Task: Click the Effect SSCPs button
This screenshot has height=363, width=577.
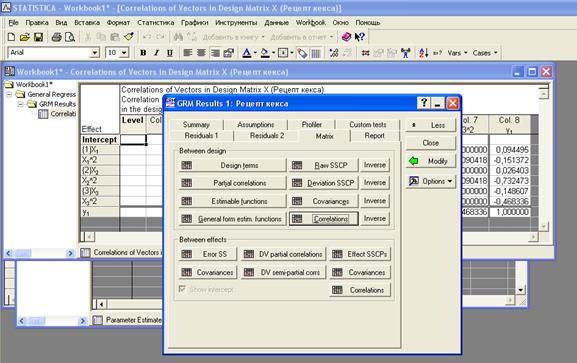Action: point(360,254)
